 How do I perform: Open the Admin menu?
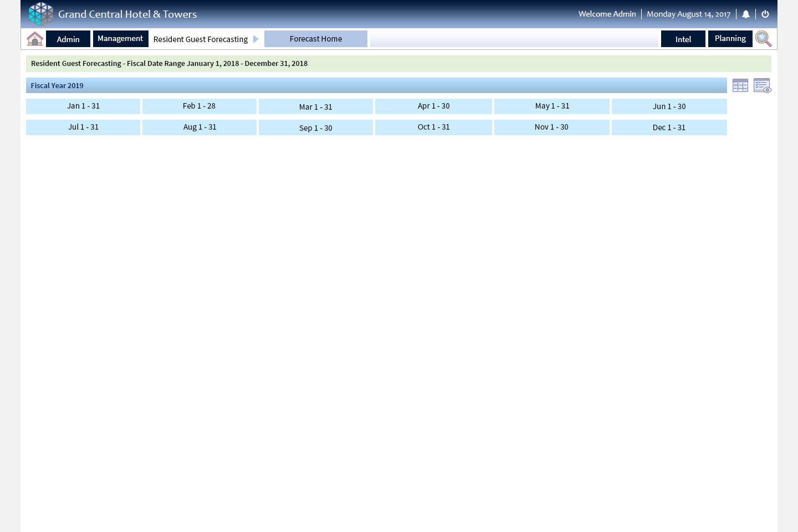point(68,39)
